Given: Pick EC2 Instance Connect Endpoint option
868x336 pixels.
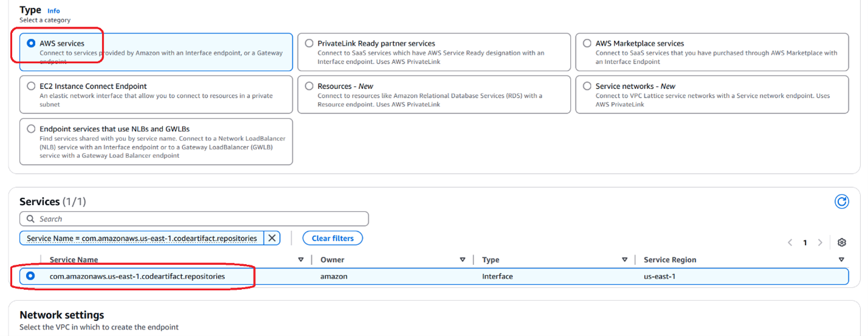Looking at the screenshot, I should pos(31,86).
